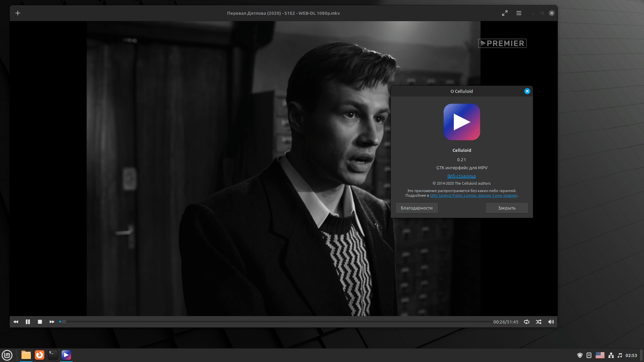644x362 pixels.
Task: Click the 00:26/51:45 time display
Action: [506, 322]
